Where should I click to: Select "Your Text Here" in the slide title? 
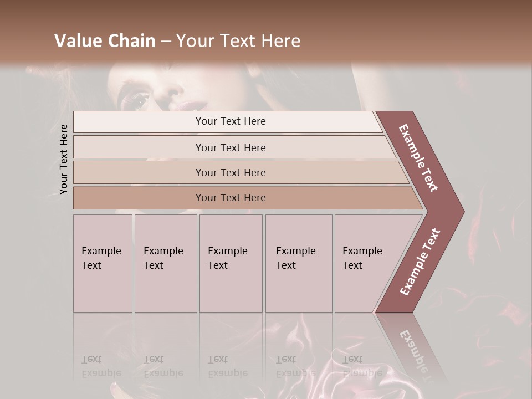coord(238,41)
